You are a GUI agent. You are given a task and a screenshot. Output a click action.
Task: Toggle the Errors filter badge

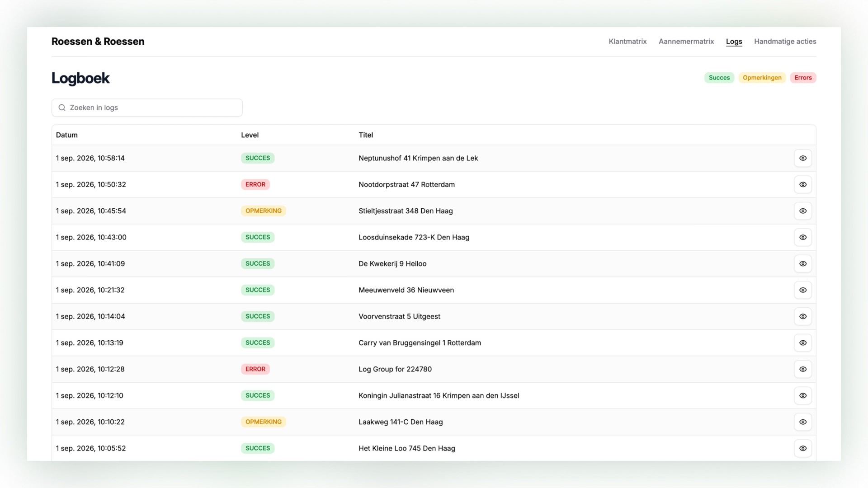(803, 78)
